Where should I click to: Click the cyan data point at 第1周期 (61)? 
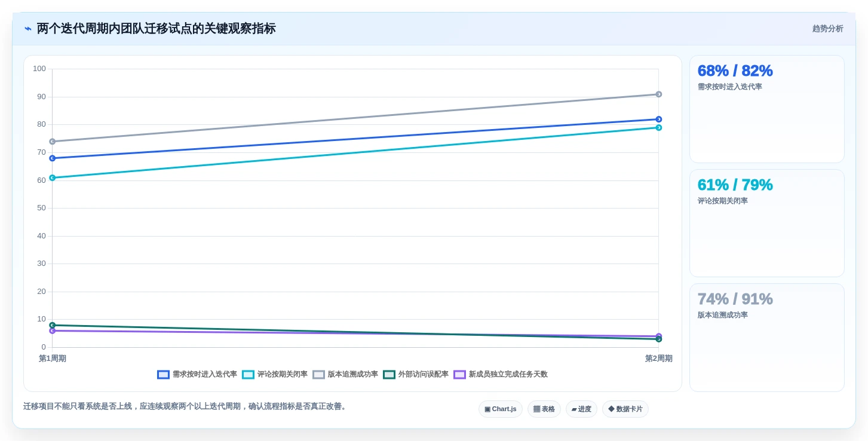(53, 178)
